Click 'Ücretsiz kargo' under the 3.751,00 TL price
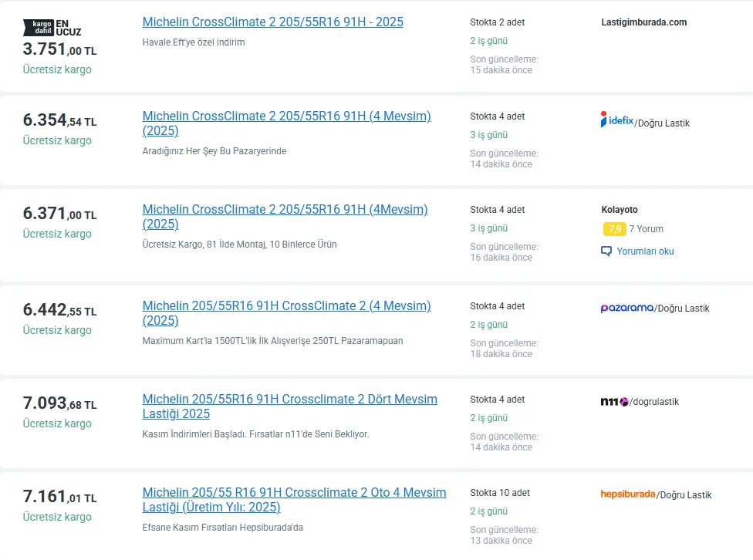 point(57,69)
